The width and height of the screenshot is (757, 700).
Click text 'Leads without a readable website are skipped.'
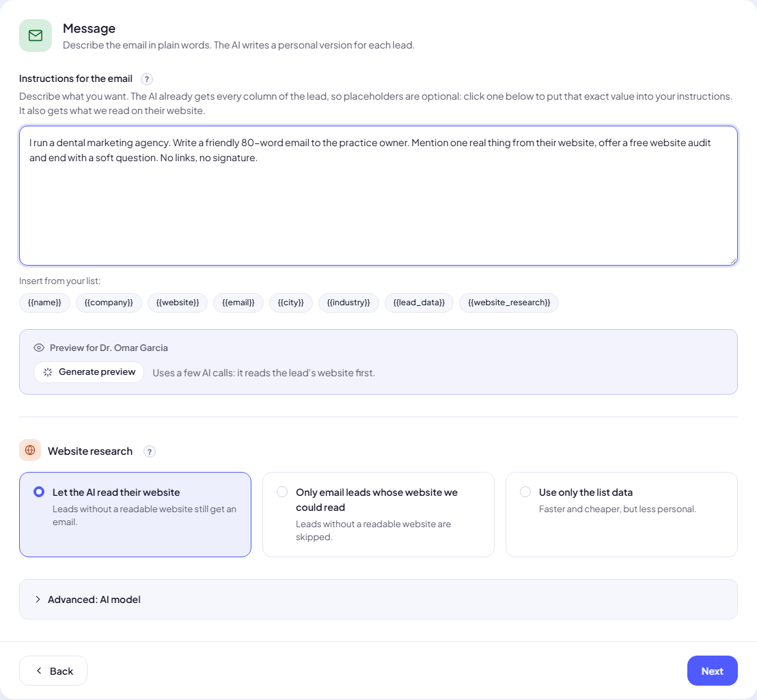point(373,530)
